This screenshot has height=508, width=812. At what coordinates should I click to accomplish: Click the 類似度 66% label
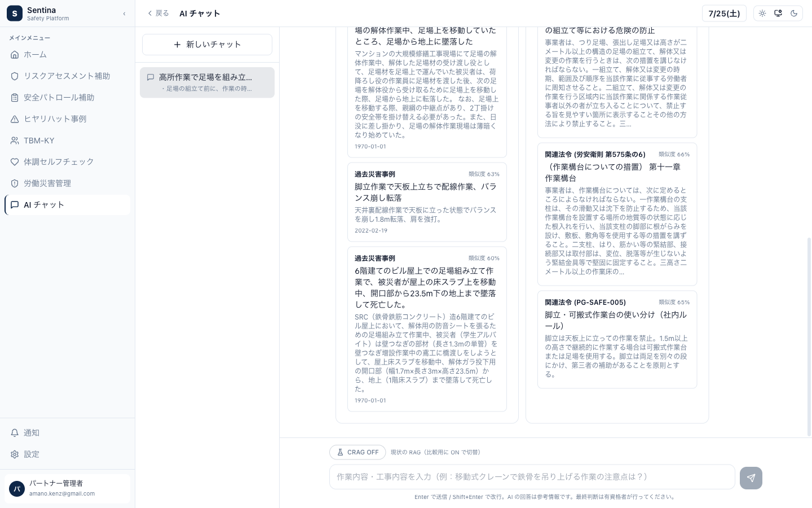click(x=674, y=155)
